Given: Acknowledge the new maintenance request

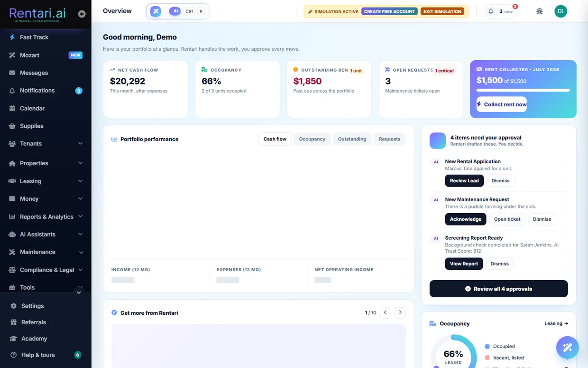Looking at the screenshot, I should point(466,219).
